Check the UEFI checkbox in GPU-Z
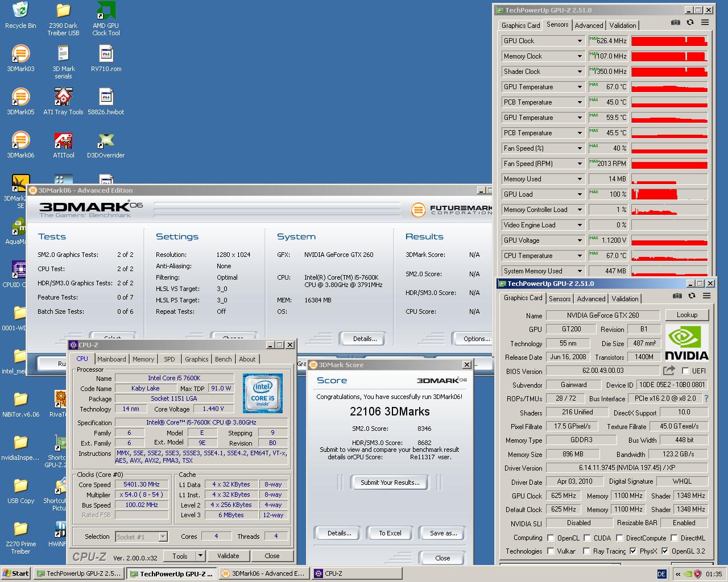The width and height of the screenshot is (728, 582). (685, 370)
